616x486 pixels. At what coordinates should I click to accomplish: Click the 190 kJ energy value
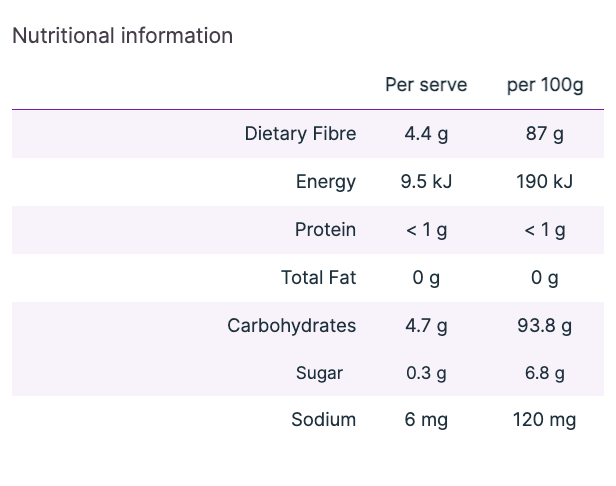click(x=545, y=182)
